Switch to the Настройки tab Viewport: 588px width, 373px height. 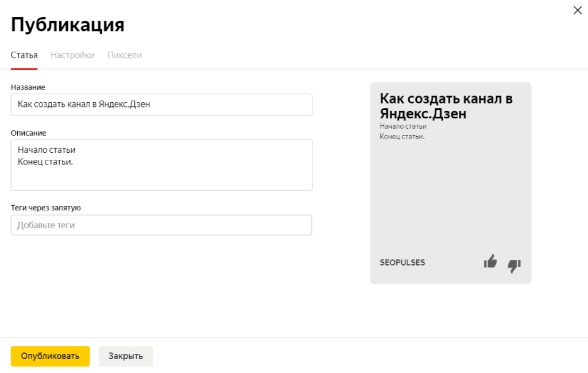(72, 55)
